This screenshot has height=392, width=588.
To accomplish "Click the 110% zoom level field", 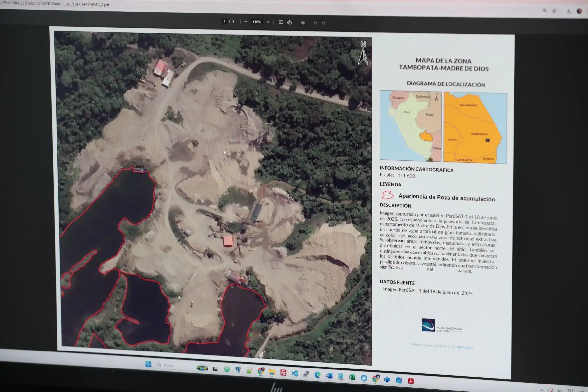I will (x=257, y=22).
